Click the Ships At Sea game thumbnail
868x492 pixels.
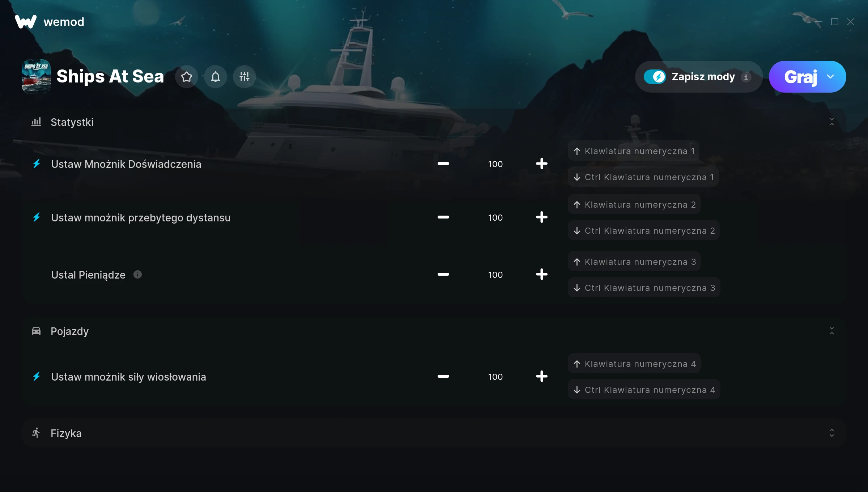(x=36, y=77)
